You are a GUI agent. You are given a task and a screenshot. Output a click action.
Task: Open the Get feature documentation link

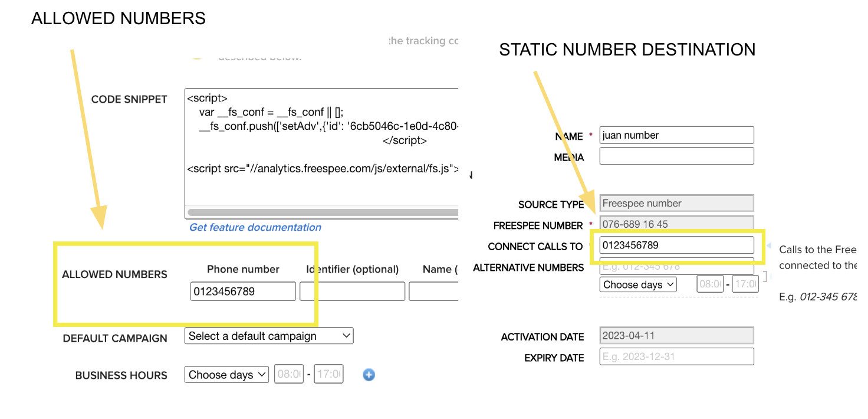click(x=255, y=227)
